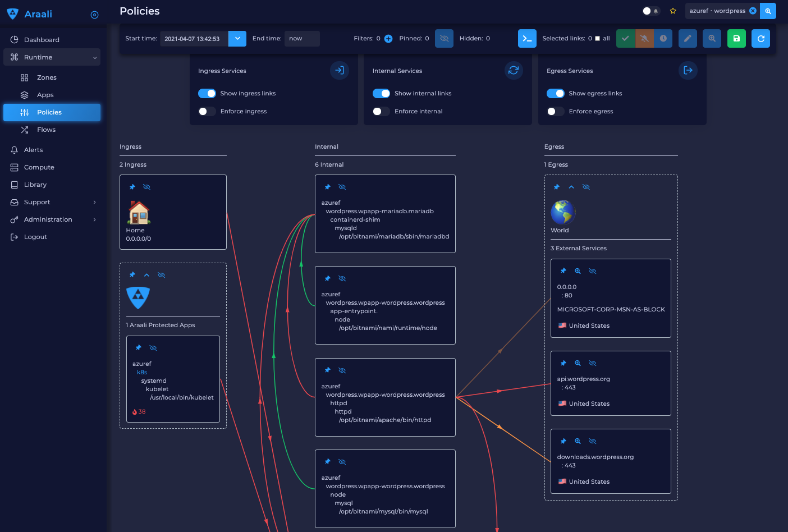This screenshot has width=788, height=532.
Task: Click the Ingress Services arrow icon
Action: tap(340, 70)
